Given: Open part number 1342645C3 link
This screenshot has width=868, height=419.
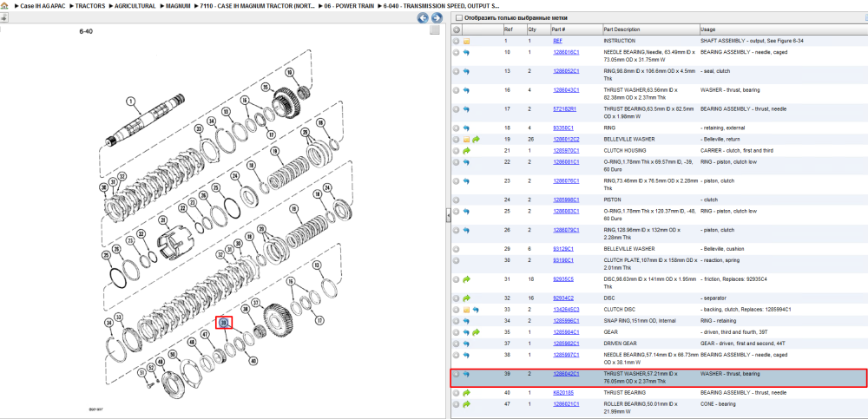Looking at the screenshot, I should coord(566,310).
